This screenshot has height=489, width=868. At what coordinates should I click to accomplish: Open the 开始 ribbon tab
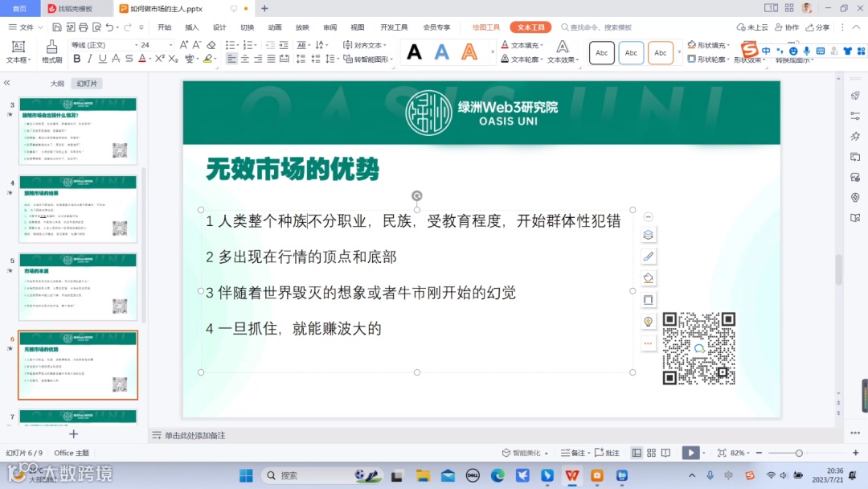point(165,27)
